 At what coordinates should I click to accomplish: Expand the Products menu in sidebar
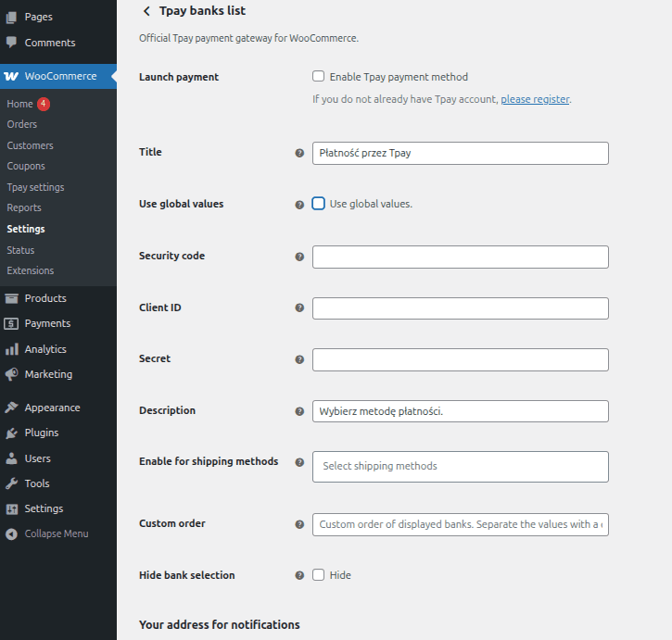click(45, 298)
